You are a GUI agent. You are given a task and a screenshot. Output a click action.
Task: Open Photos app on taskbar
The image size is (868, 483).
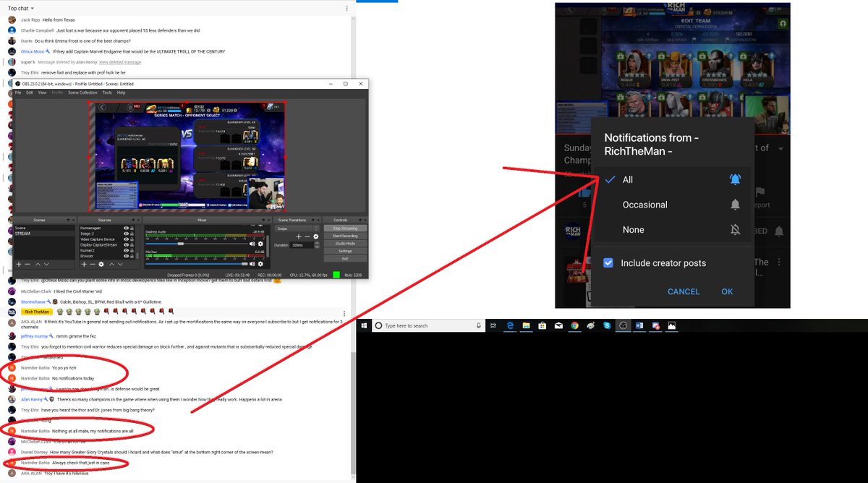coord(672,326)
